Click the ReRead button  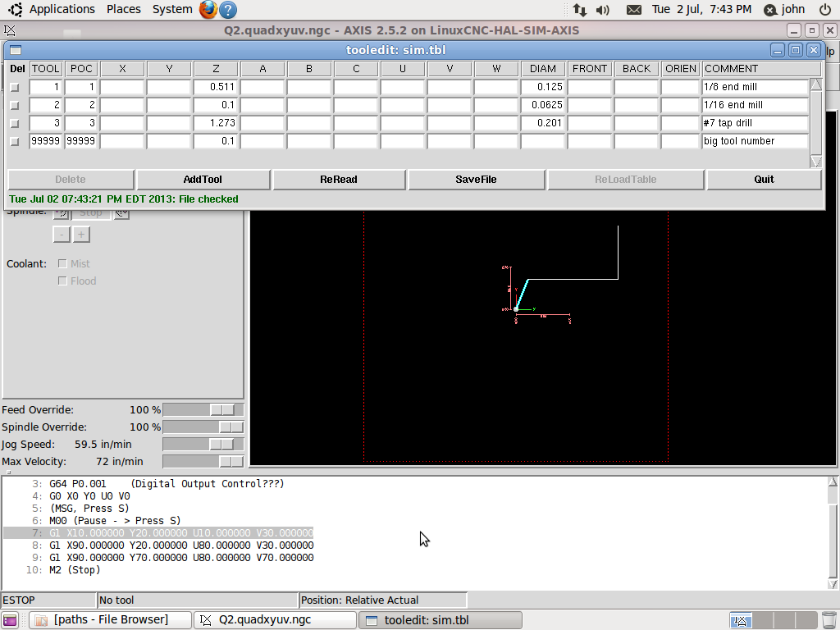(339, 180)
